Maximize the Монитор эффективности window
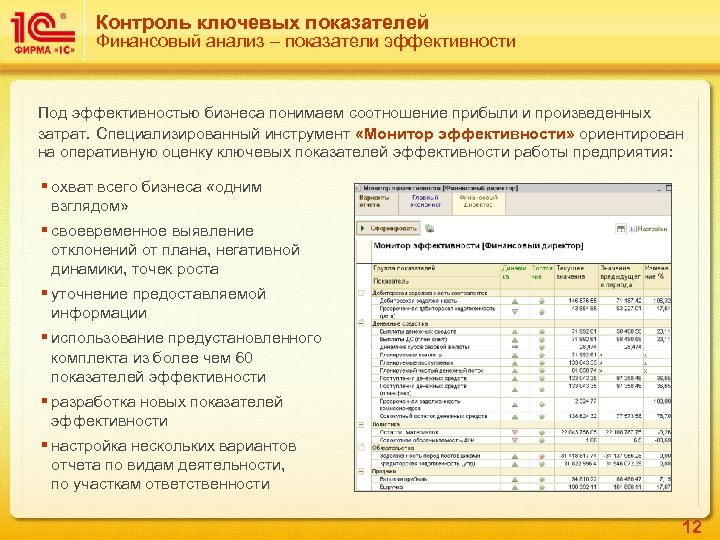Screen dimensions: 720x540 point(668,188)
